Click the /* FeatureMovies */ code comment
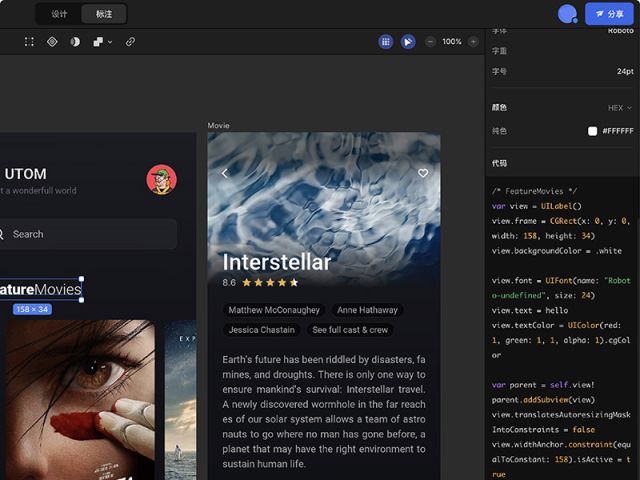This screenshot has height=480, width=640. point(534,191)
